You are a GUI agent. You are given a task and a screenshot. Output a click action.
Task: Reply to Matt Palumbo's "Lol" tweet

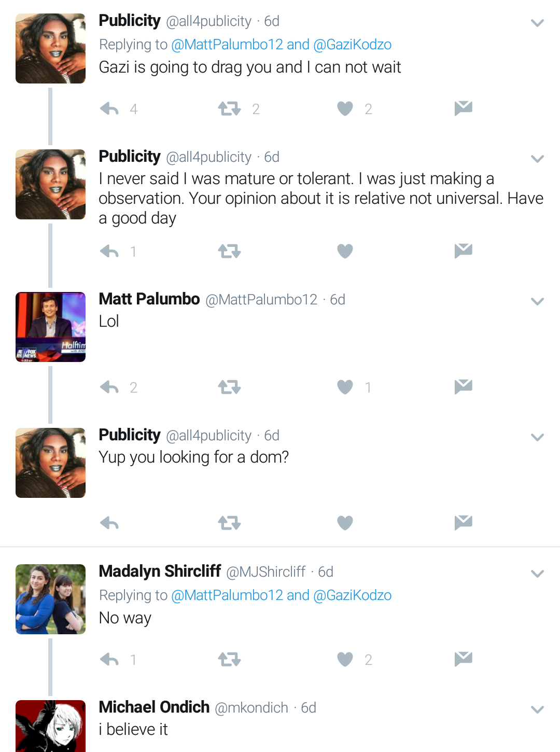pos(109,387)
